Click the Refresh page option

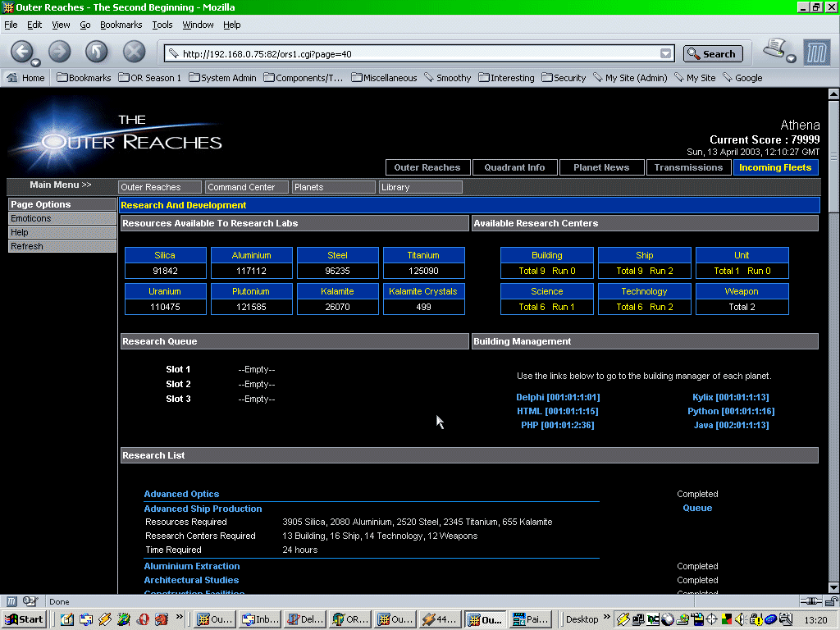click(x=27, y=246)
